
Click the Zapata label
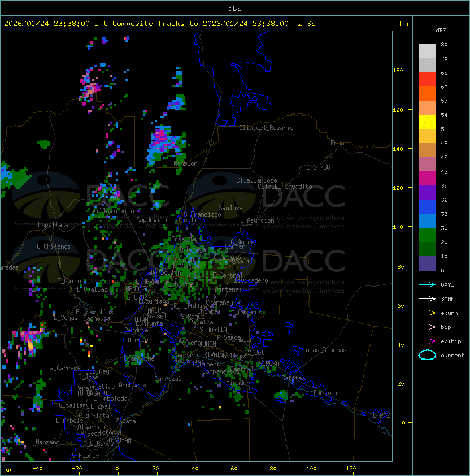(x=125, y=421)
